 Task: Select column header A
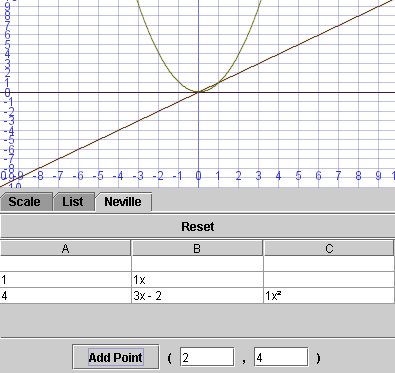(x=65, y=248)
